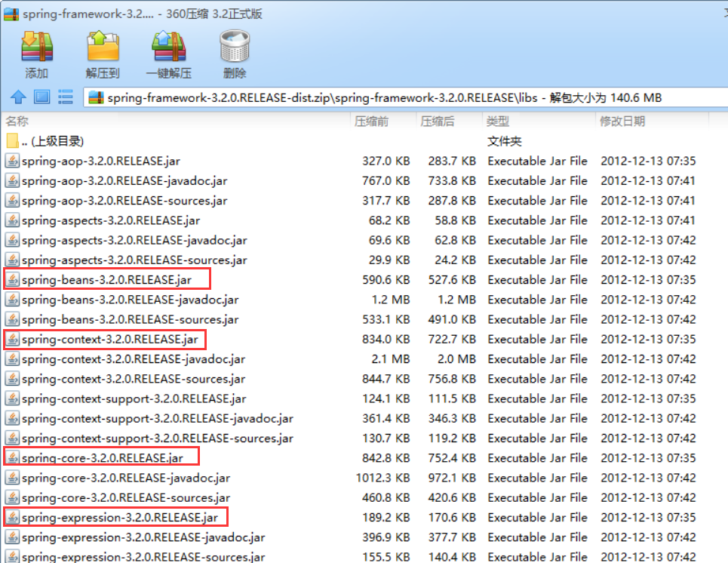
Task: Click the 解压到 (Extract to) icon
Action: point(103,45)
